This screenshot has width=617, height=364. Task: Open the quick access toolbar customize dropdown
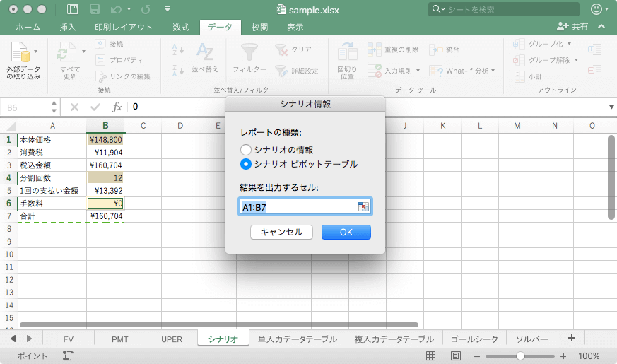point(168,9)
